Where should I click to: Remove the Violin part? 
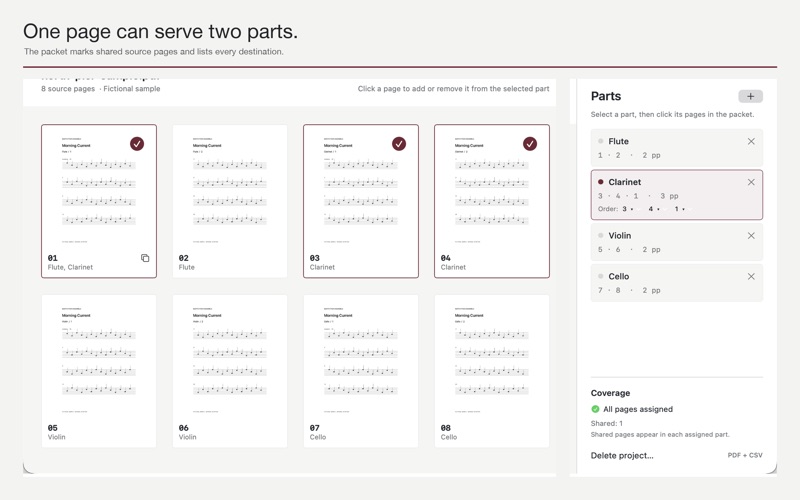(x=751, y=236)
